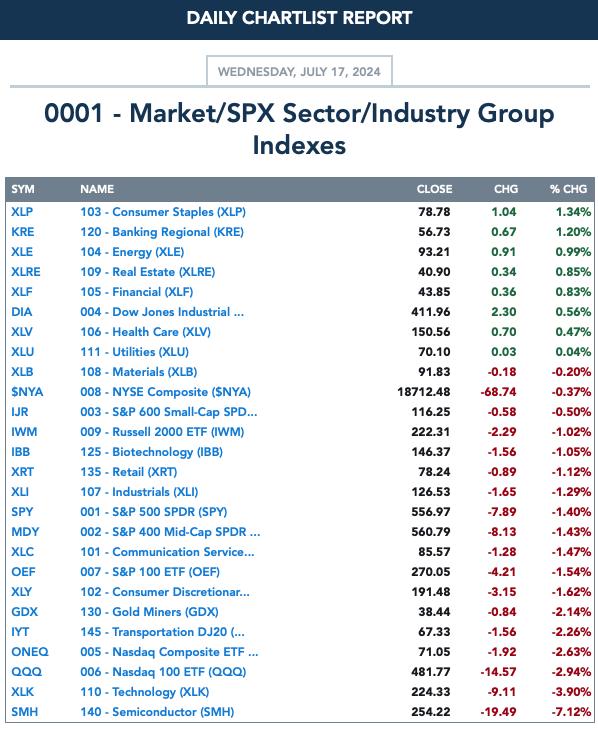Open 104 - Energy (XLE) chart link
This screenshot has width=598, height=729.
coord(132,252)
